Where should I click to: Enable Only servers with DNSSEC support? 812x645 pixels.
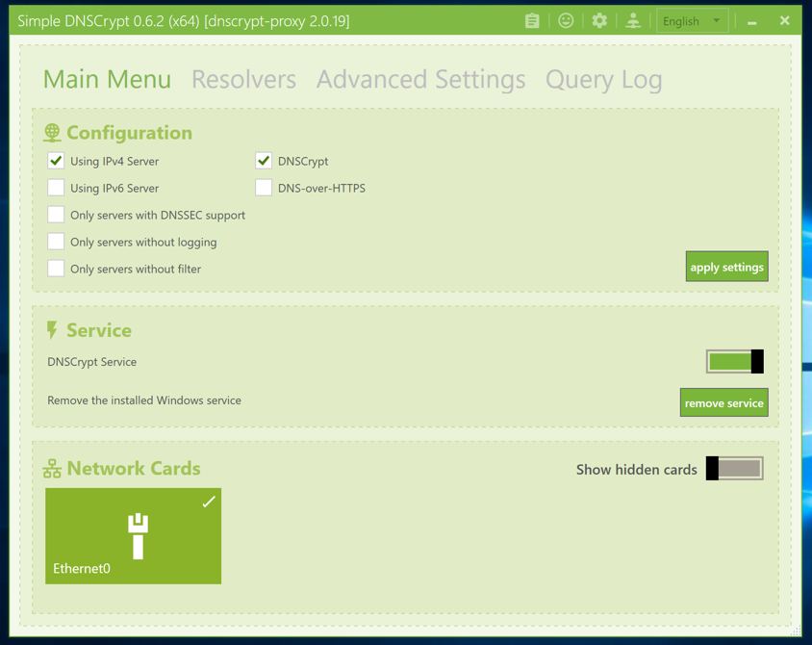tap(56, 215)
